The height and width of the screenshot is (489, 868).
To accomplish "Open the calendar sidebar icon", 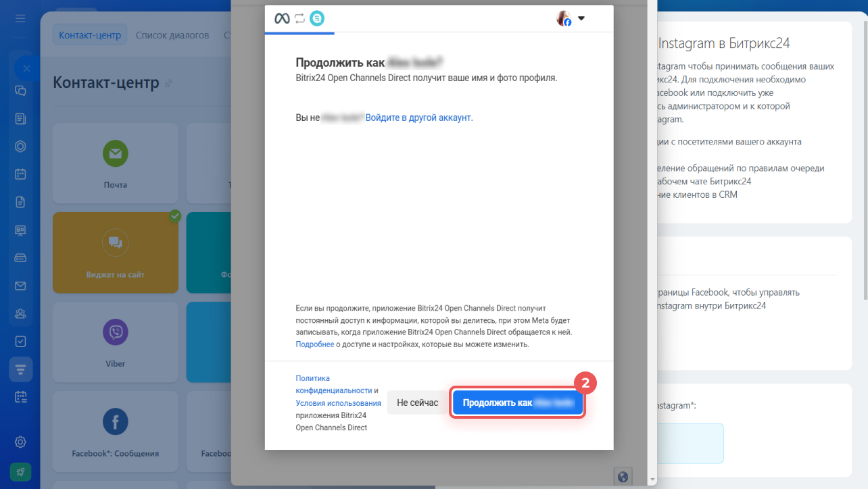I will pyautogui.click(x=20, y=174).
